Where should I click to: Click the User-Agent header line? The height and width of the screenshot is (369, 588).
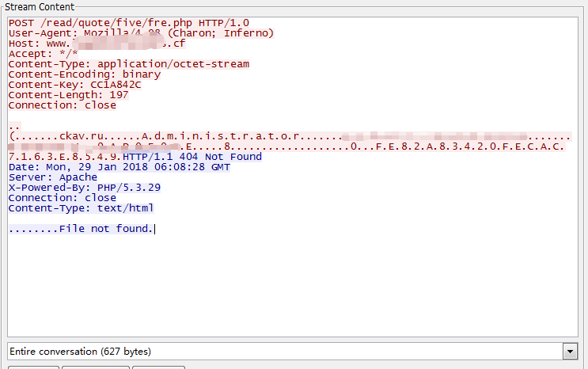[x=142, y=33]
